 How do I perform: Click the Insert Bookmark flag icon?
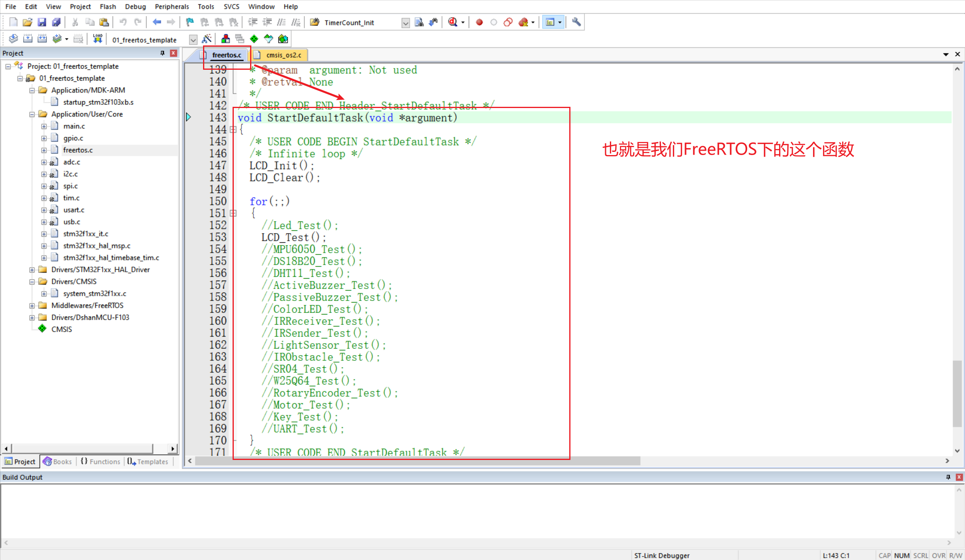(x=189, y=22)
